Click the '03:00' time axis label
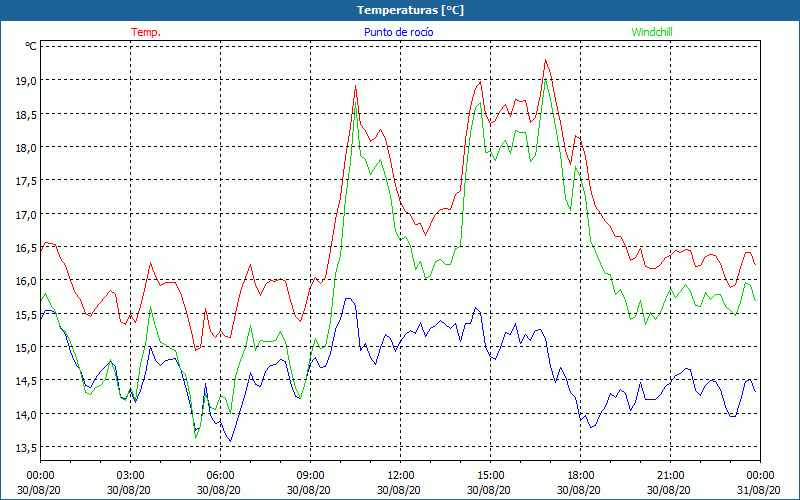Viewport: 800px width, 500px height. (131, 476)
